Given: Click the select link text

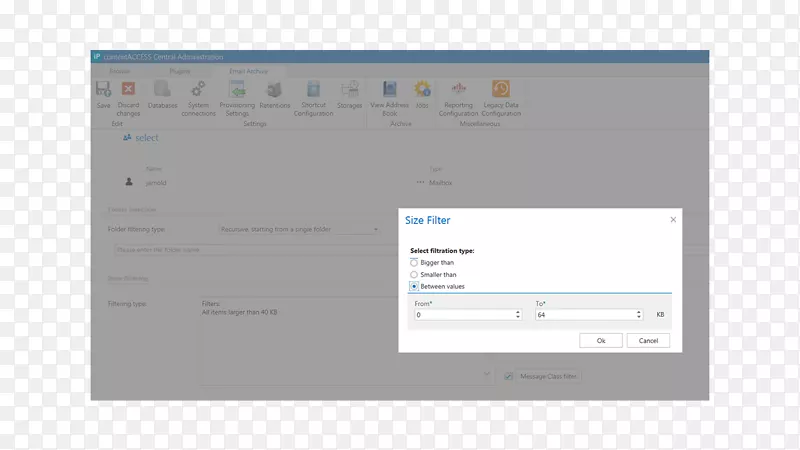Looking at the screenshot, I should point(146,138).
